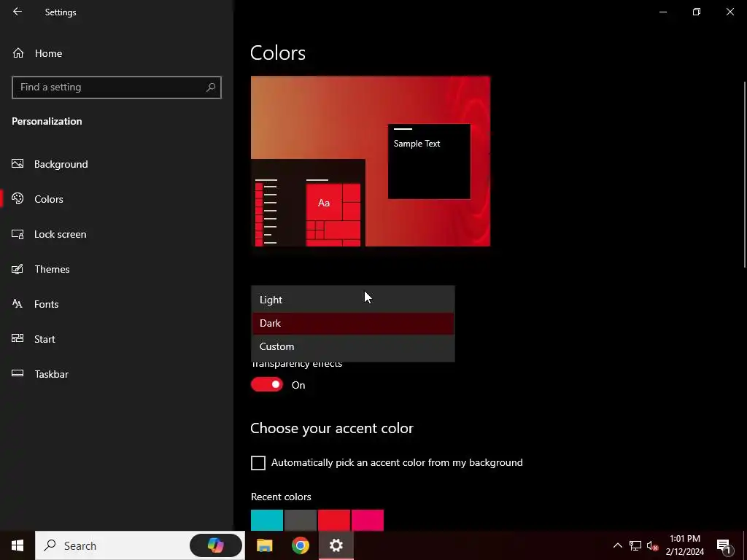Open the clock and date flyout

click(684, 545)
